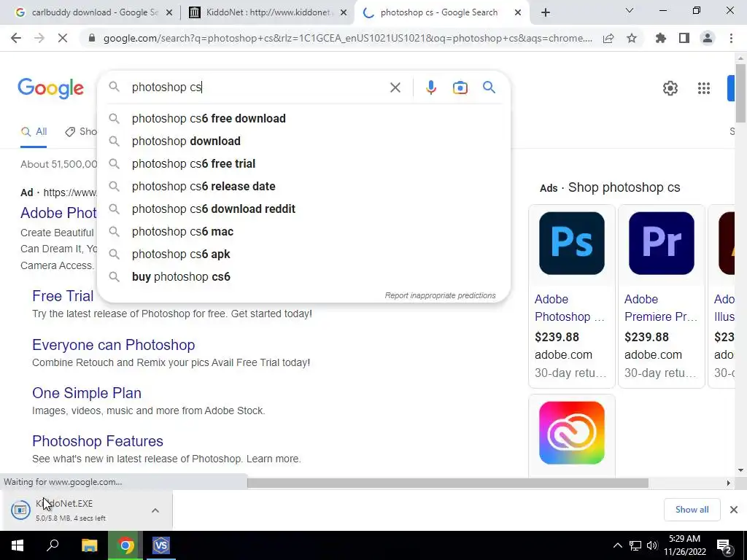Open the Adobe Photoshop ad headline
The height and width of the screenshot is (560, 747).
(58, 213)
